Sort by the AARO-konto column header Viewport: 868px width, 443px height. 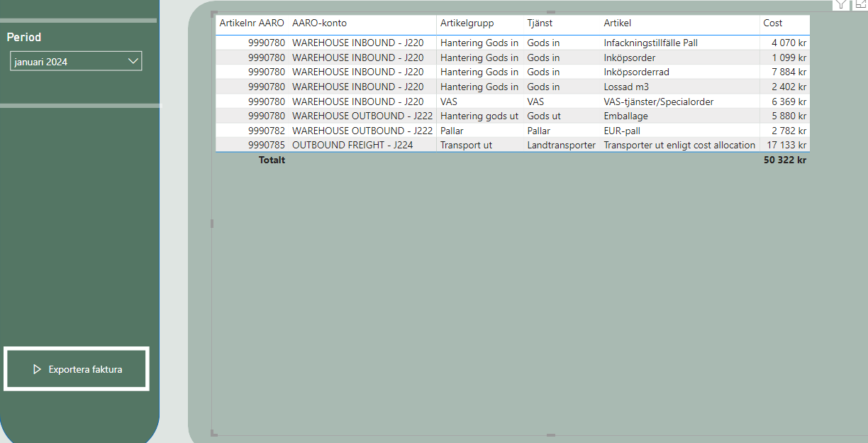319,23
